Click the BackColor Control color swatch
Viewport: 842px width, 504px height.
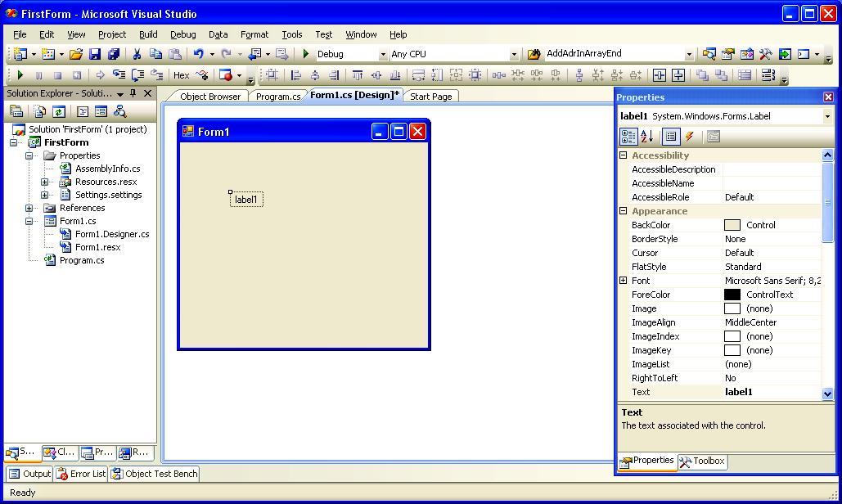pos(732,225)
